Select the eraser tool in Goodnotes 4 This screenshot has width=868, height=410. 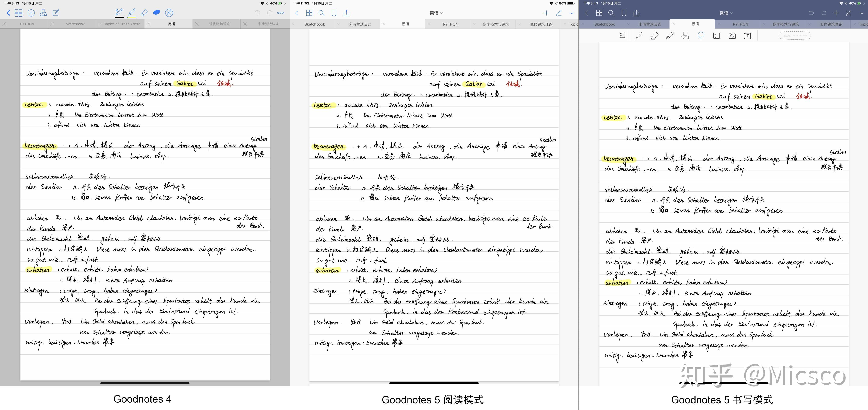(x=144, y=13)
